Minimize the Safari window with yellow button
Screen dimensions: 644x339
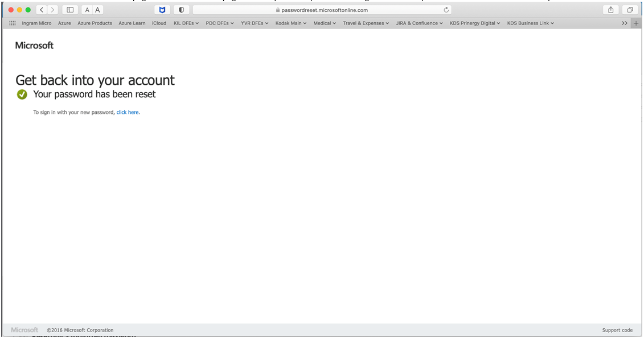tap(19, 10)
